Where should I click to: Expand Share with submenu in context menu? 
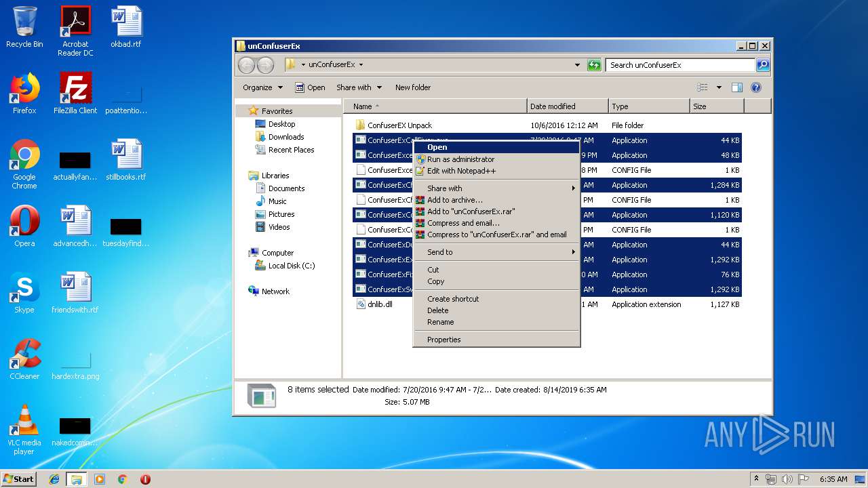click(496, 188)
